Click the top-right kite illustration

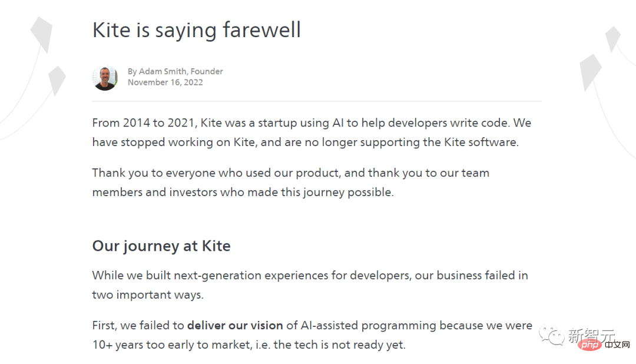pyautogui.click(x=613, y=38)
